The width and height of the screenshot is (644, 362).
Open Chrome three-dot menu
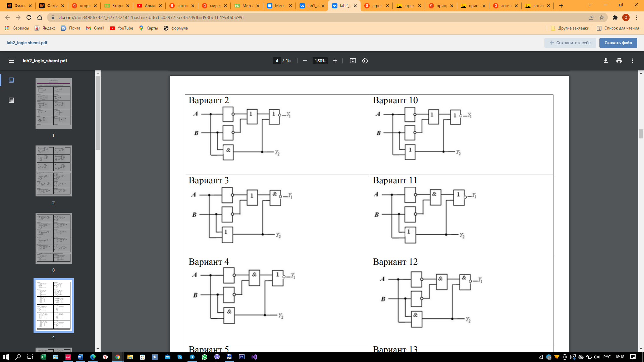(x=637, y=17)
